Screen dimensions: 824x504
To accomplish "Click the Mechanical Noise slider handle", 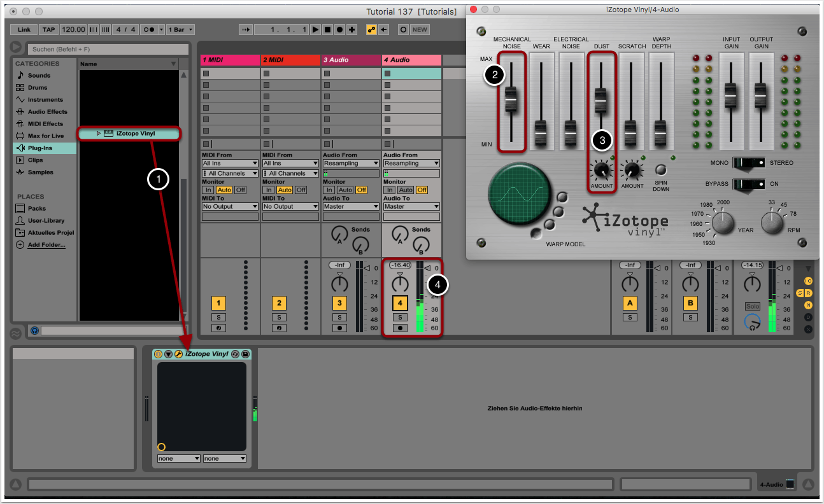I will pos(511,99).
